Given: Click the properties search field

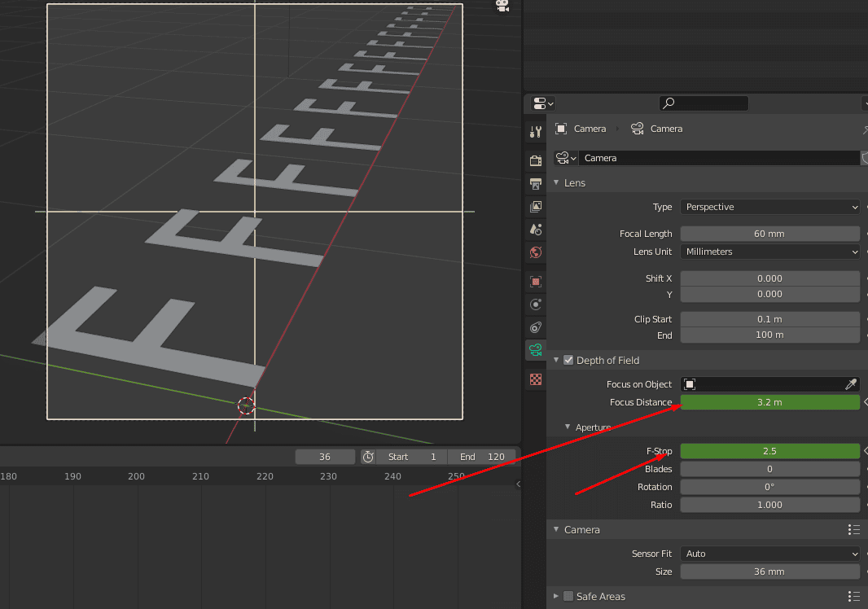Looking at the screenshot, I should (x=704, y=103).
